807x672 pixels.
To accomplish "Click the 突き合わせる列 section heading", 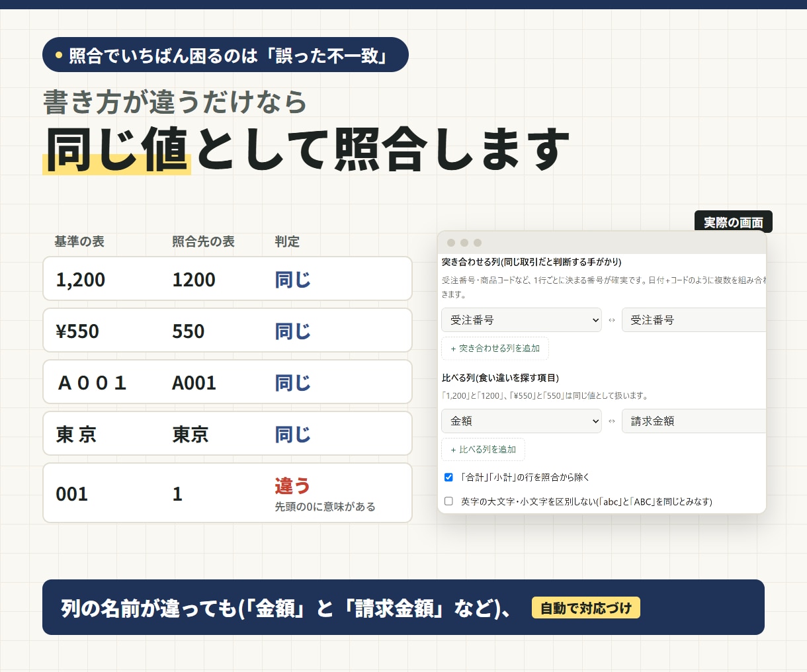I will coord(532,262).
